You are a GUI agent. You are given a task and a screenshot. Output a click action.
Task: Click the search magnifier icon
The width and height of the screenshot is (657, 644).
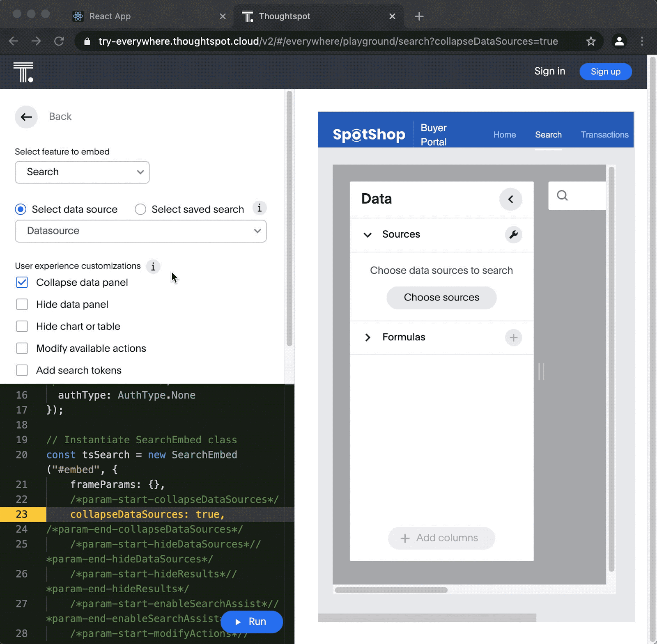tap(562, 196)
